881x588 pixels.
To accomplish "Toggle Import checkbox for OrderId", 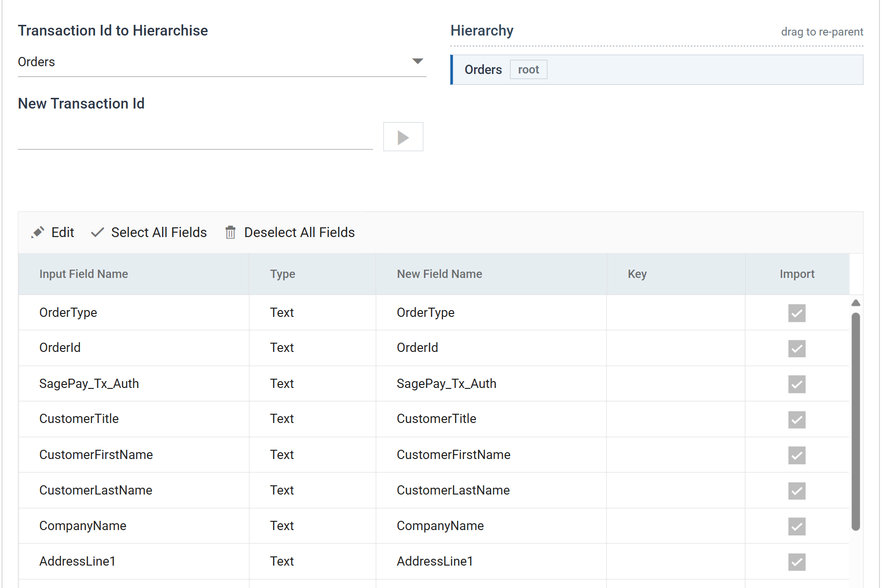I will (x=797, y=349).
